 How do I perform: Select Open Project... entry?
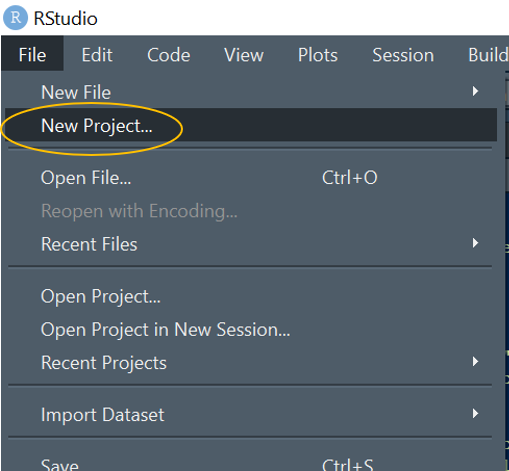pyautogui.click(x=251, y=296)
